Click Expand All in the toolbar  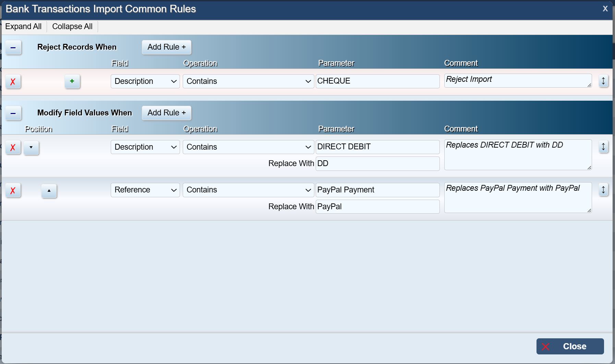23,26
